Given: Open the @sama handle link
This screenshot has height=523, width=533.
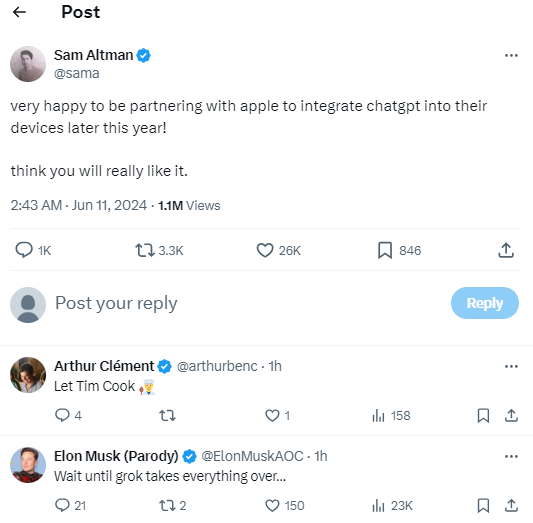Looking at the screenshot, I should [x=76, y=73].
